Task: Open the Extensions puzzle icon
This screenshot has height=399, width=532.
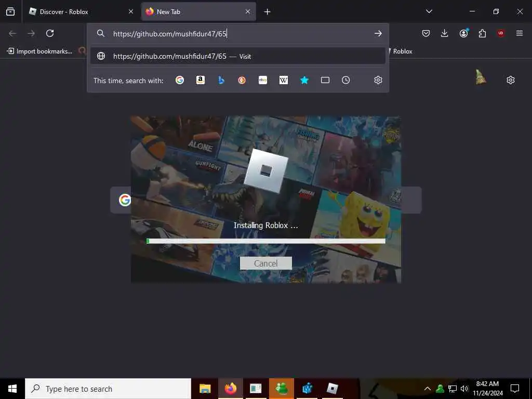Action: (482, 33)
